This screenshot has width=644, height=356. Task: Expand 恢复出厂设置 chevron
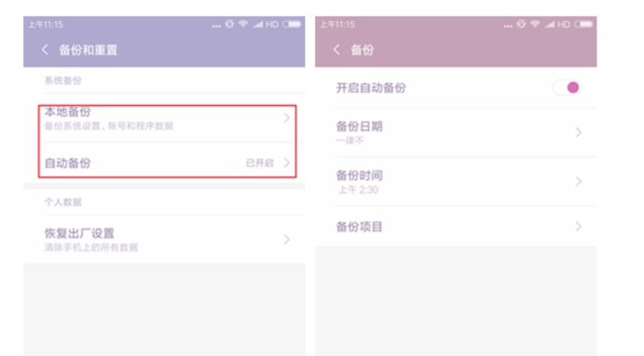coord(286,240)
